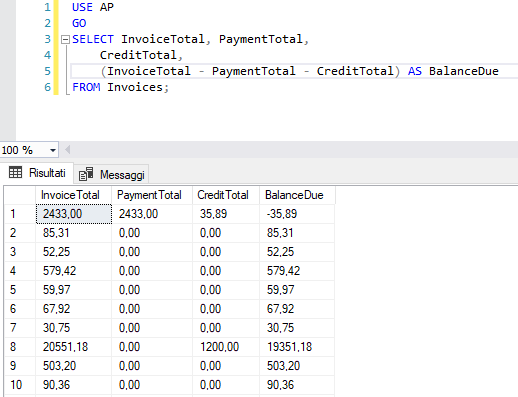Select BalanceDue cell 90,36

(297, 385)
